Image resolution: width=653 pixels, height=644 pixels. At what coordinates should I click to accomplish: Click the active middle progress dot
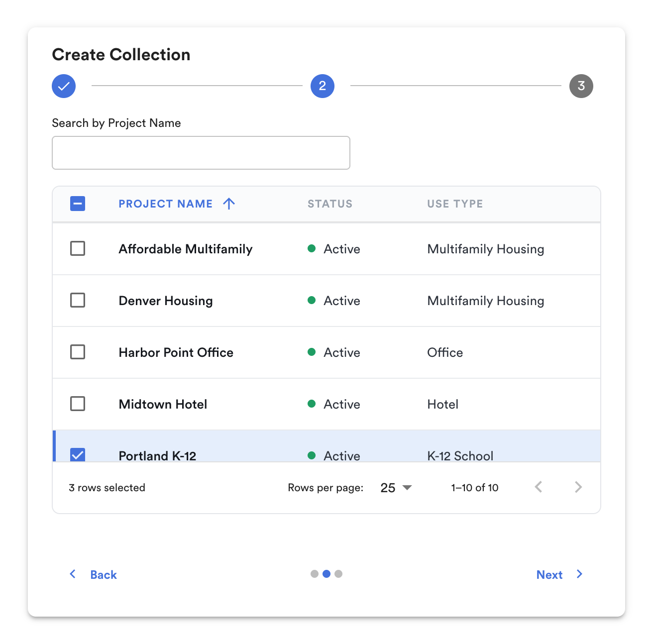(x=326, y=574)
